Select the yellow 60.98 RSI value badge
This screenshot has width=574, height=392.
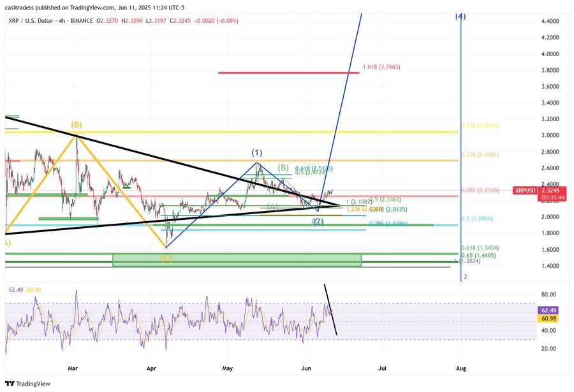coord(547,319)
